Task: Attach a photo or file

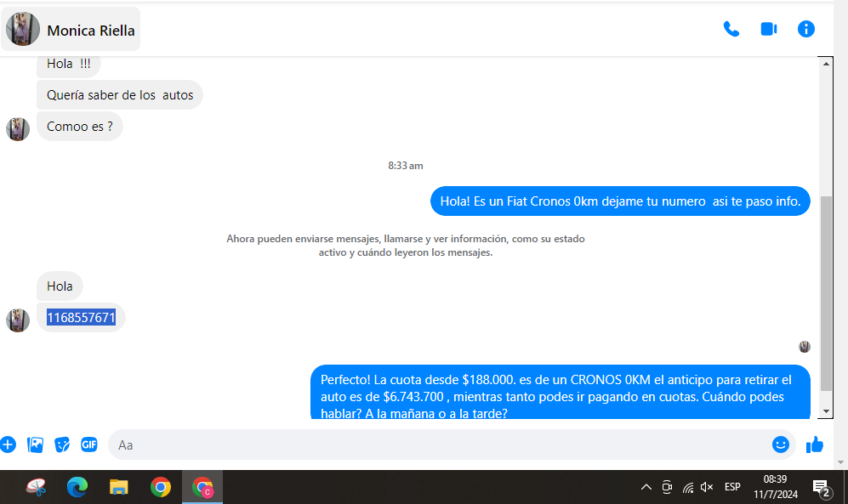Action: click(35, 445)
